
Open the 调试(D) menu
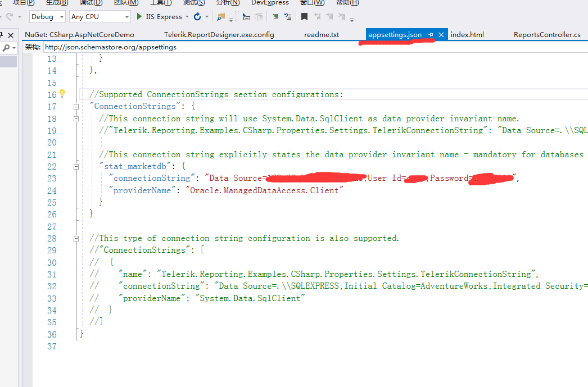click(x=91, y=3)
